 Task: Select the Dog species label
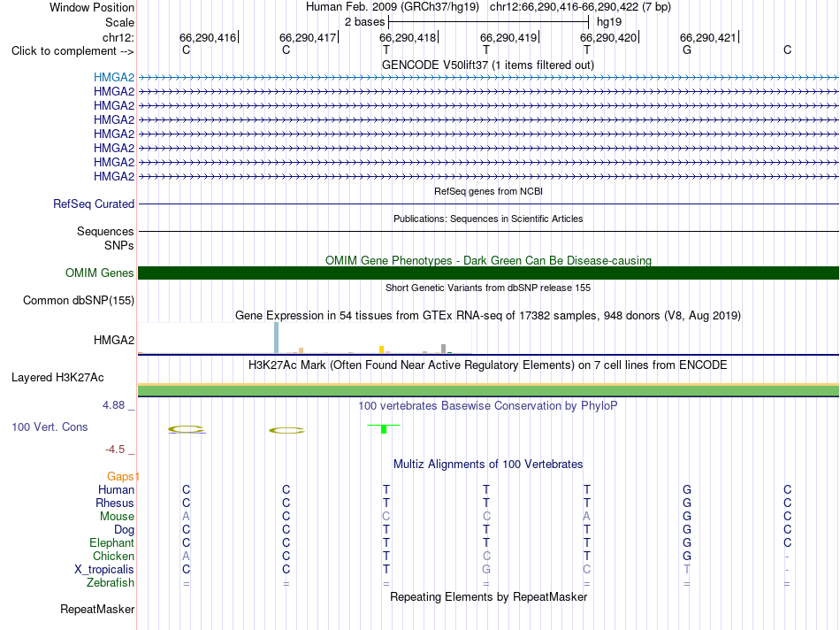click(124, 530)
